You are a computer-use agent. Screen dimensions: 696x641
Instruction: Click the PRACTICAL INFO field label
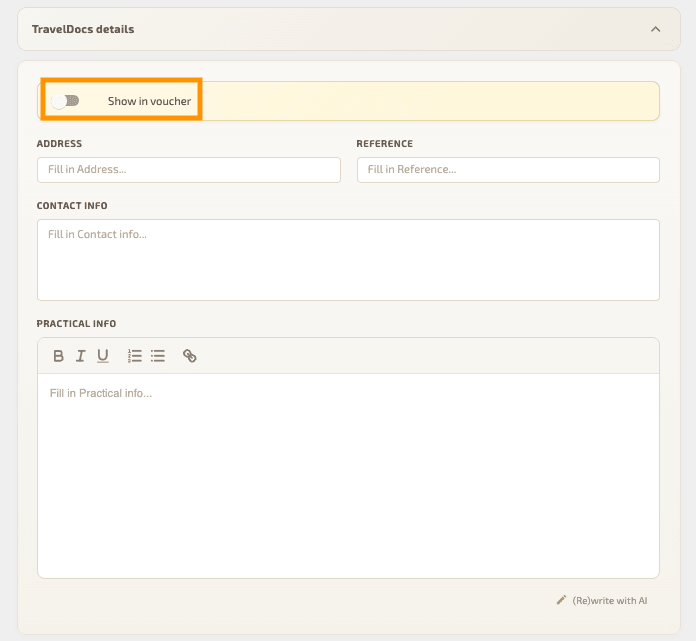(x=76, y=324)
